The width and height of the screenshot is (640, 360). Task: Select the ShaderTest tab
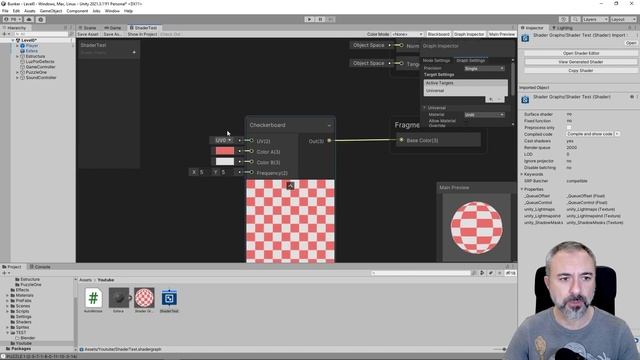pos(144,28)
